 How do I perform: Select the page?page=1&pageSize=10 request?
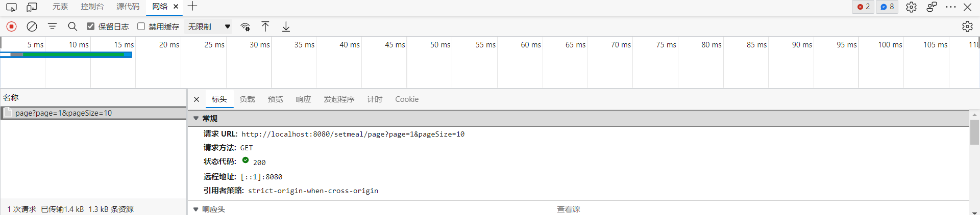pos(63,113)
